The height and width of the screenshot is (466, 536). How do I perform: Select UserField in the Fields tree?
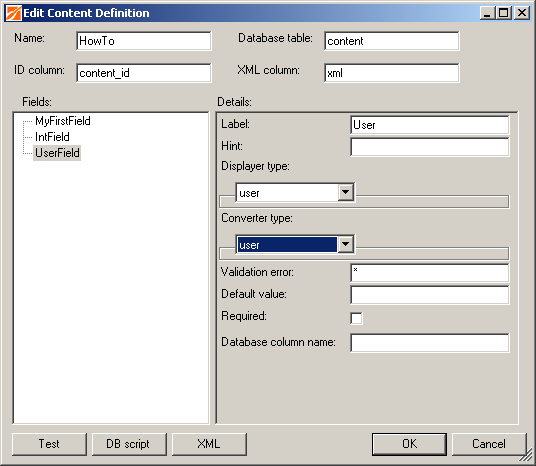pyautogui.click(x=57, y=153)
